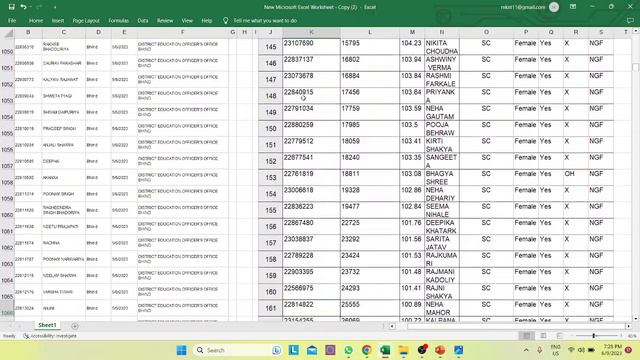Select cell 22814822
The width and height of the screenshot is (640, 360).
(x=311, y=308)
